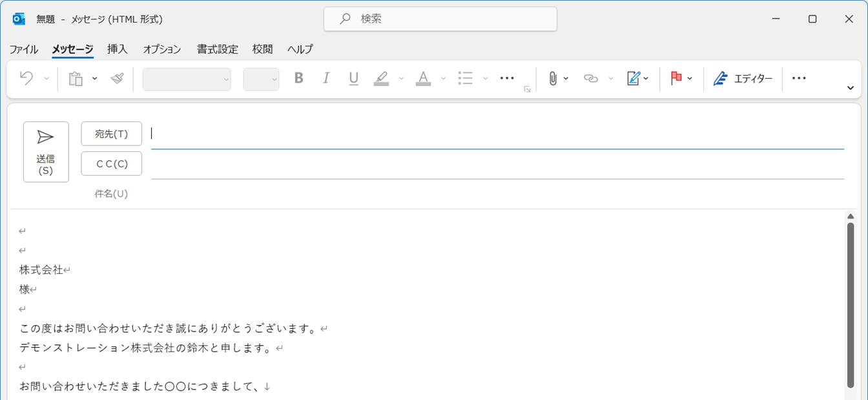Click the Undo arrow icon

click(x=26, y=78)
